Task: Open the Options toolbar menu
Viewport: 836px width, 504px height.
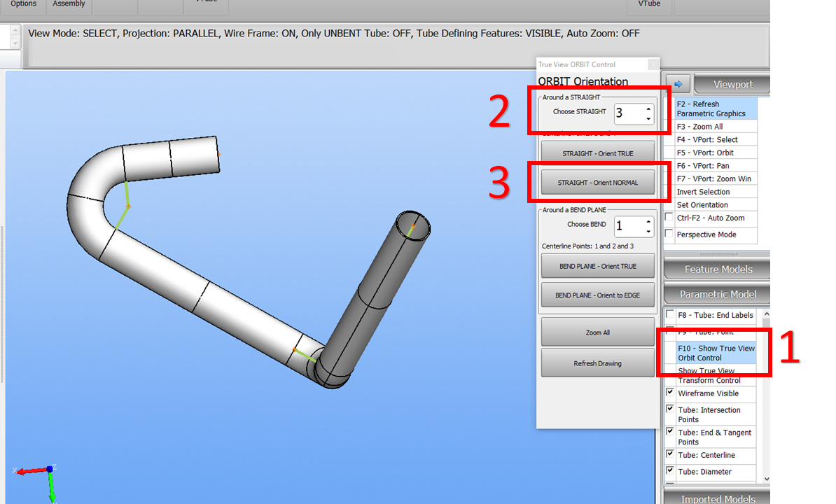Action: point(23,4)
